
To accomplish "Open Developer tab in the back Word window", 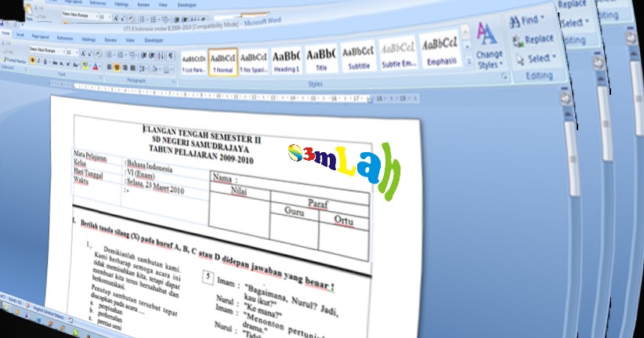I will point(186,5).
